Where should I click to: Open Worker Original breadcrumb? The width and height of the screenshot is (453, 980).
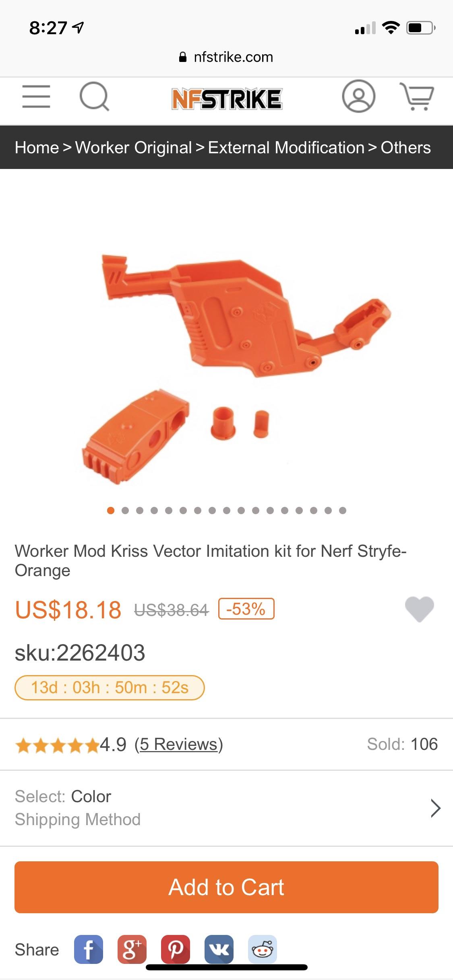tap(134, 148)
